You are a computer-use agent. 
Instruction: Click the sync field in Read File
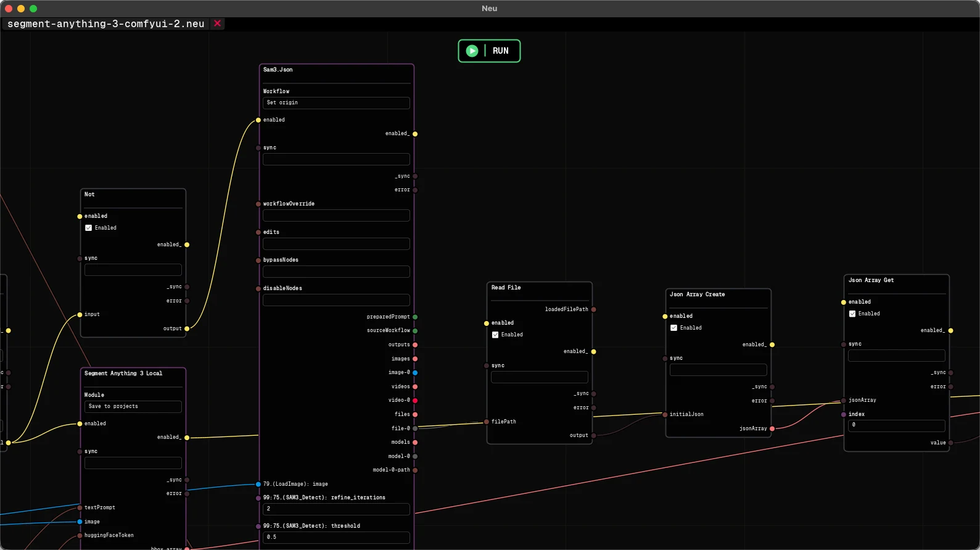coord(540,377)
